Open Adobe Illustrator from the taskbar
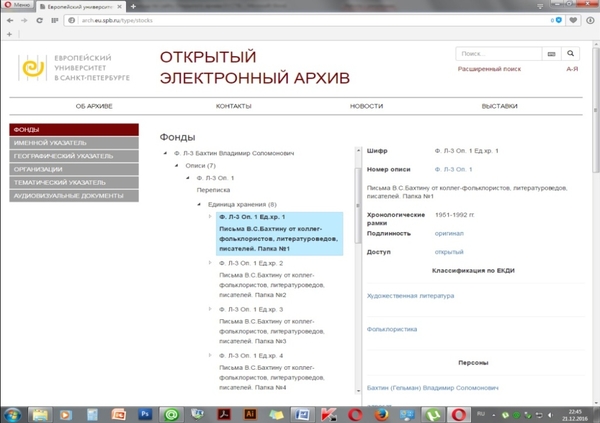 point(251,412)
